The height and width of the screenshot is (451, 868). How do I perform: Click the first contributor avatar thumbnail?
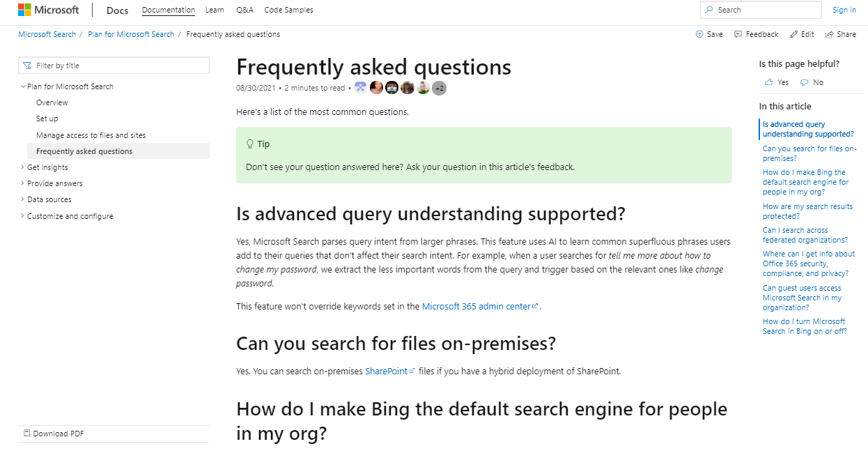click(361, 87)
